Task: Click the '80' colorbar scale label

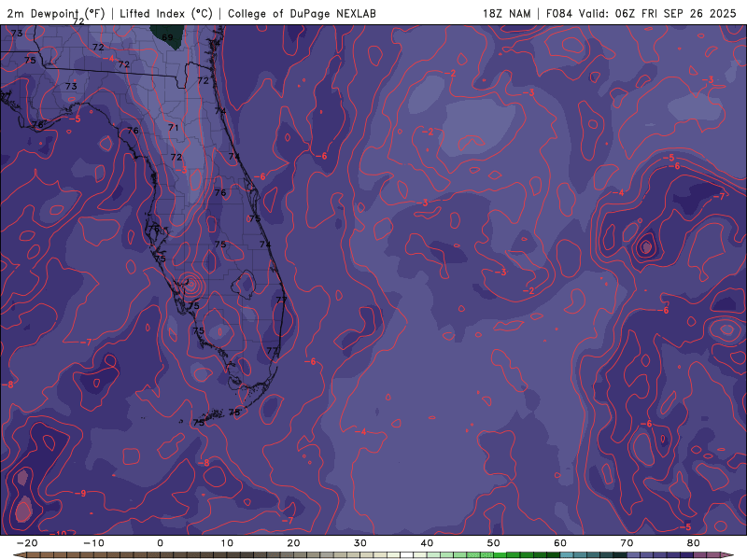Action: point(694,543)
